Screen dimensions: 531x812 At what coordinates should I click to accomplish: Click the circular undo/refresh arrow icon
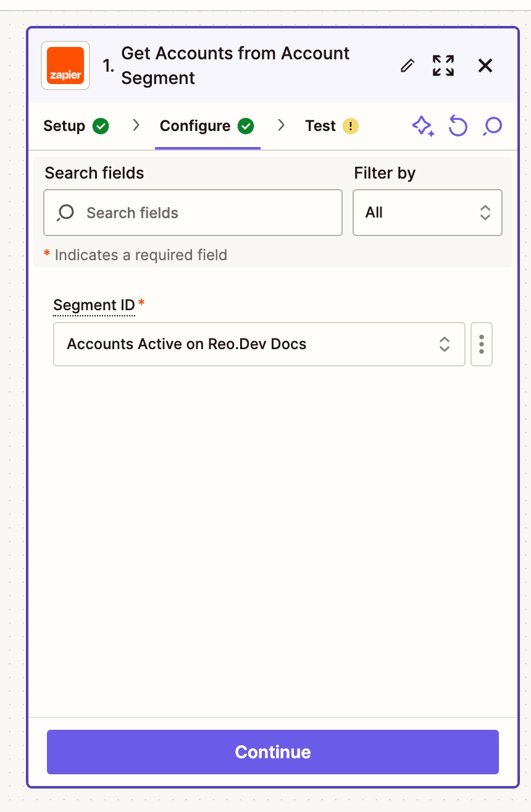(458, 126)
